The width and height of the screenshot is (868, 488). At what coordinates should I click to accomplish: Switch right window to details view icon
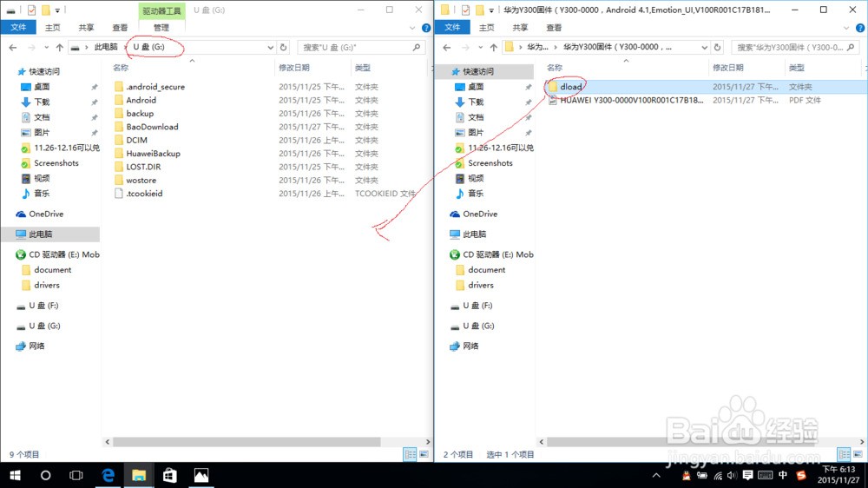tap(845, 454)
